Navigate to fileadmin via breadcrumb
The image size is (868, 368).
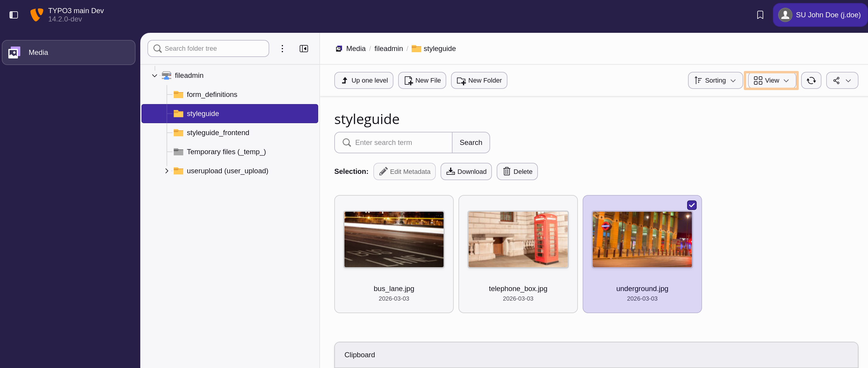click(388, 49)
